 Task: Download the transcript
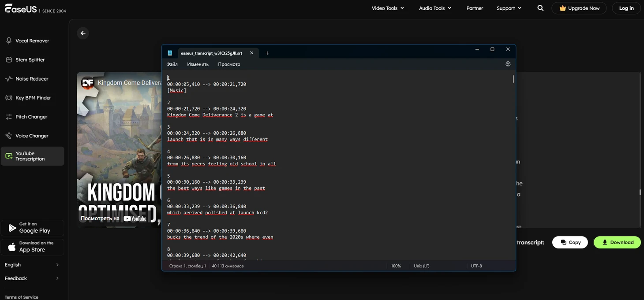pos(617,242)
